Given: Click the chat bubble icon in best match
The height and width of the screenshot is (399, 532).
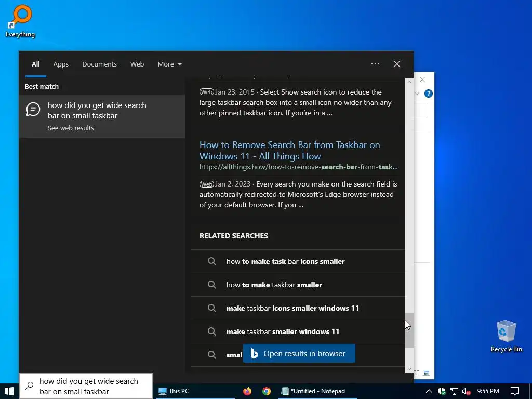Looking at the screenshot, I should (x=33, y=110).
